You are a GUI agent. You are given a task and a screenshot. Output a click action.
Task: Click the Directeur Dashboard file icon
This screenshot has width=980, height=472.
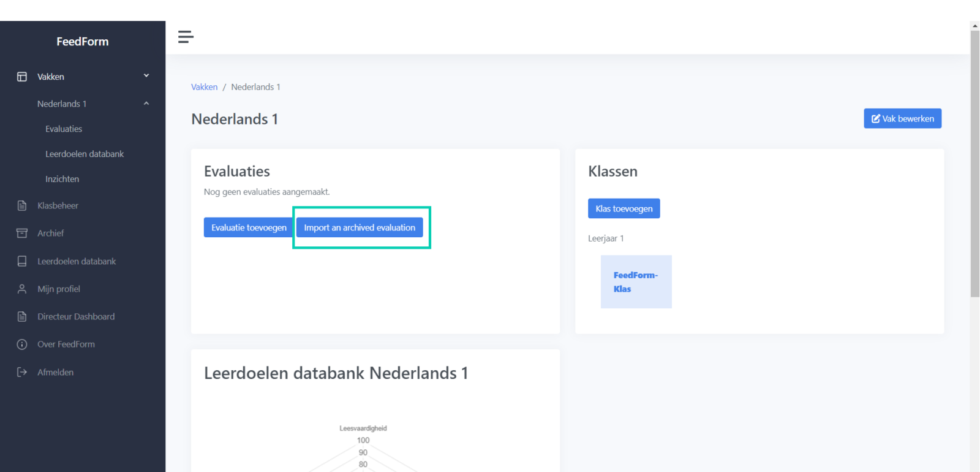click(x=22, y=316)
